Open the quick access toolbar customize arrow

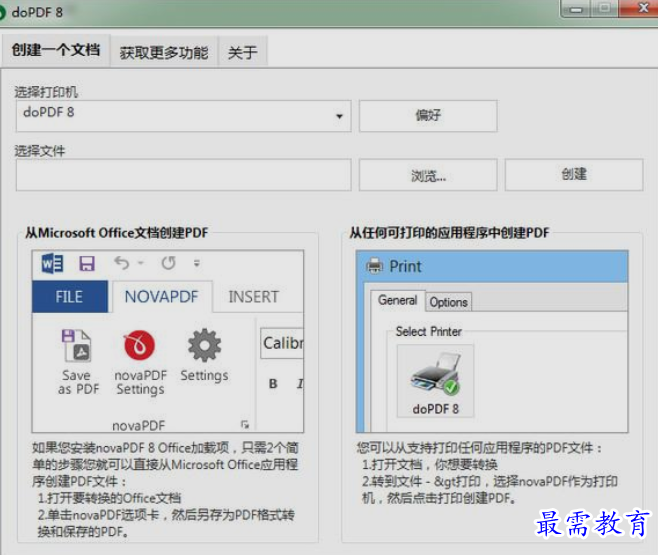point(196,263)
